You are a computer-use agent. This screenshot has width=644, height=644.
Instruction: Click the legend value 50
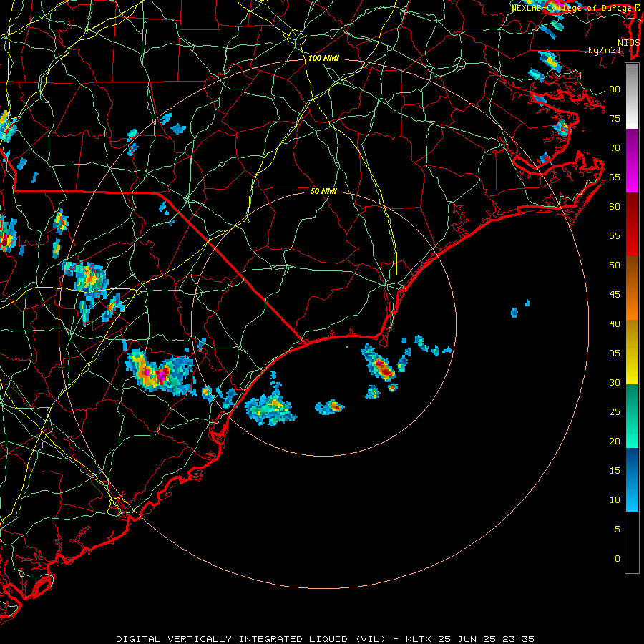[615, 265]
